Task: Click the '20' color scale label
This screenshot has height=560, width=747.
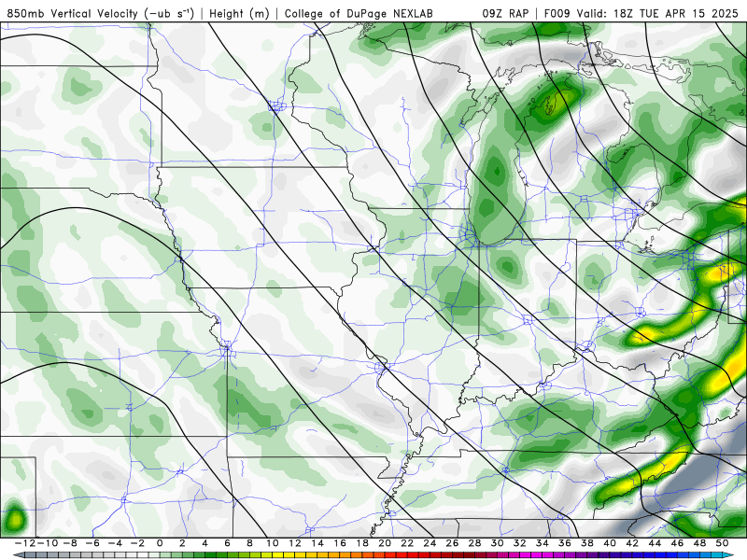Action: point(385,543)
